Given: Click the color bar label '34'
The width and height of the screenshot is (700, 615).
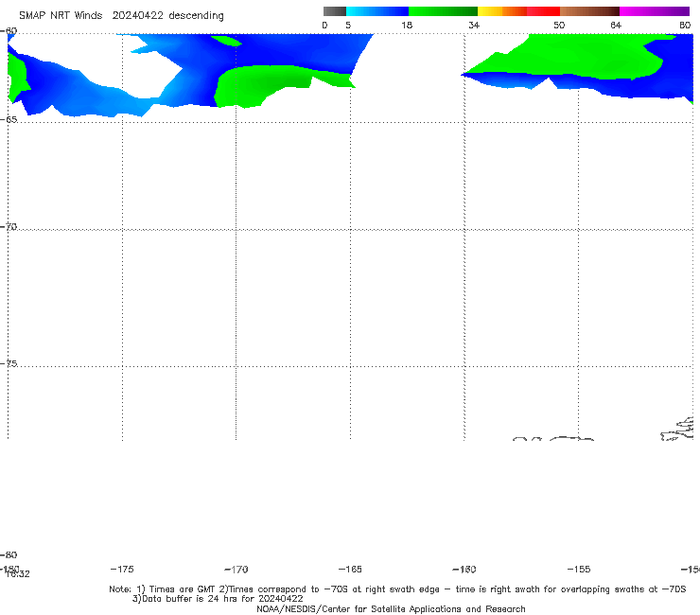Looking at the screenshot, I should click(x=474, y=25).
